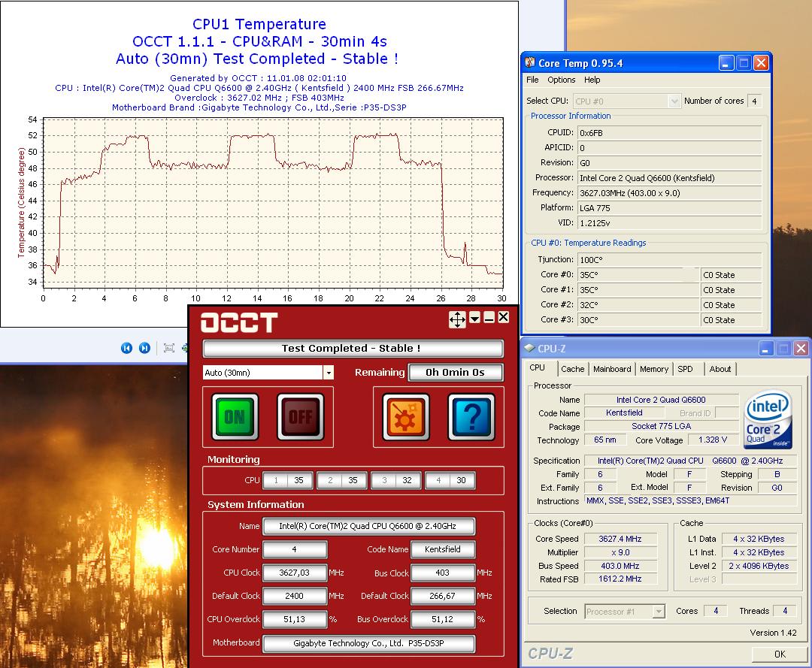The image size is (812, 668).
Task: Go to next image in picture viewer
Action: pos(144,348)
